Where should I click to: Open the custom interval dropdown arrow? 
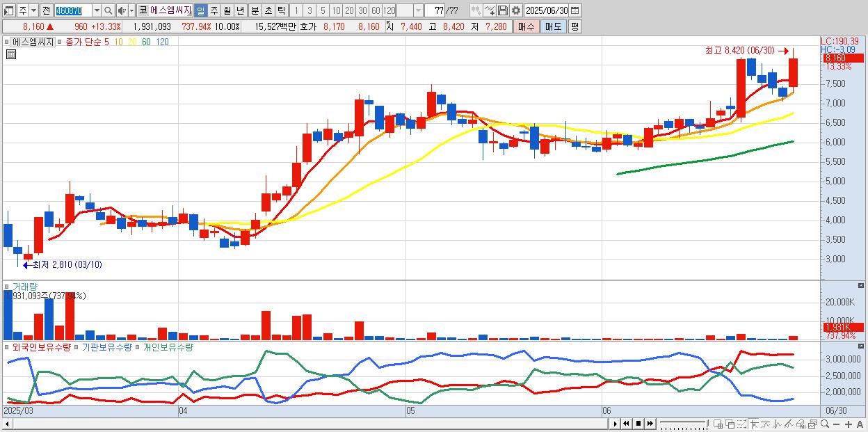(418, 11)
